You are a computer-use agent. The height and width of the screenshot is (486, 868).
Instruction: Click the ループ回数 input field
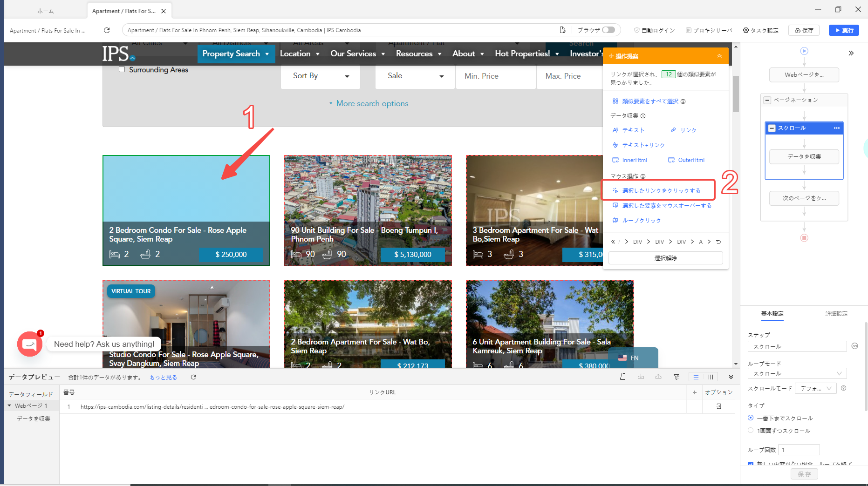click(x=799, y=450)
